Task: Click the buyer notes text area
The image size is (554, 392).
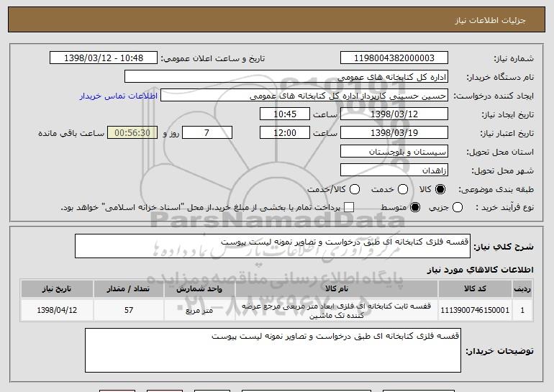Action: [273, 350]
